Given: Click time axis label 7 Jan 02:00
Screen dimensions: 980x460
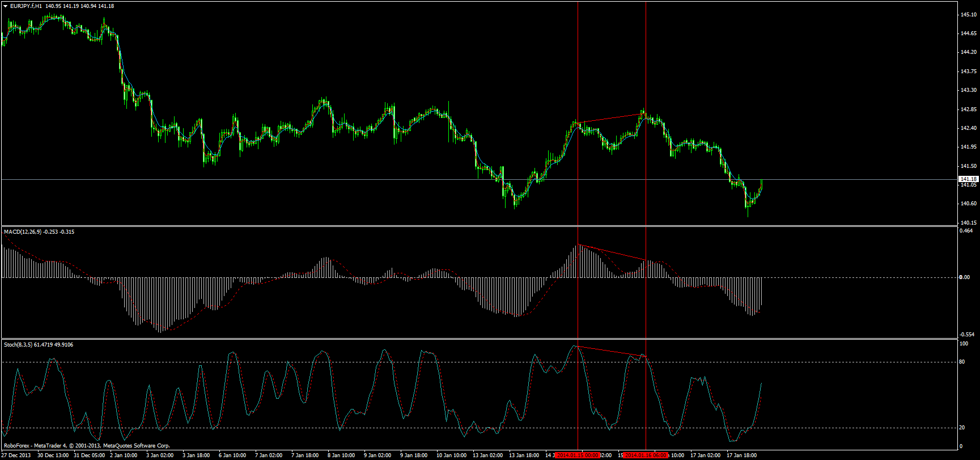Looking at the screenshot, I should click(269, 455).
